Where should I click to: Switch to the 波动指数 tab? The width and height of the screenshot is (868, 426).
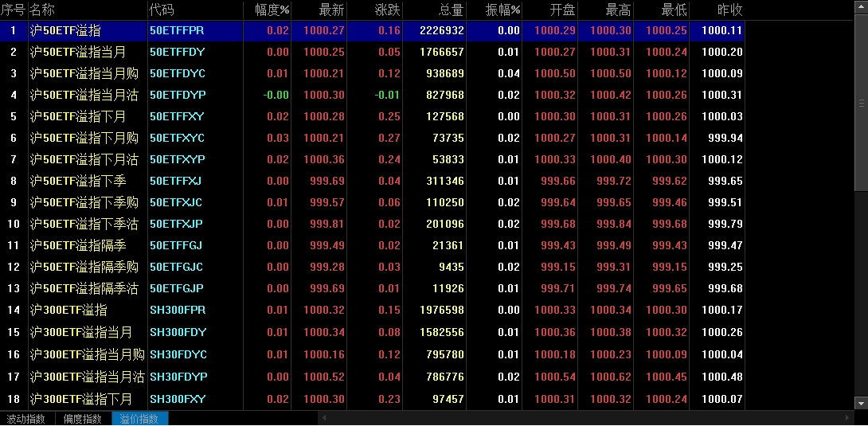[26, 419]
